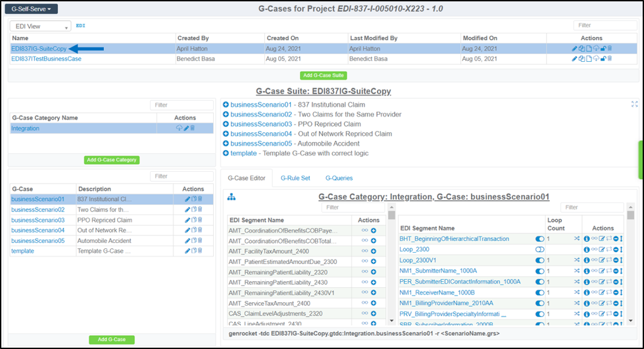Click the down arrow of the left segment list scrollbar
The height and width of the screenshot is (349, 644).
tap(391, 321)
